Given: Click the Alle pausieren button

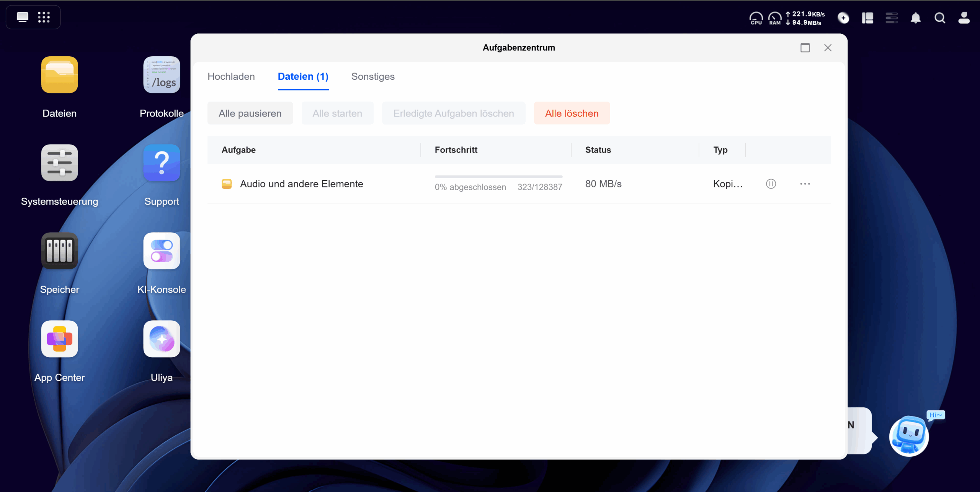Looking at the screenshot, I should click(x=250, y=113).
